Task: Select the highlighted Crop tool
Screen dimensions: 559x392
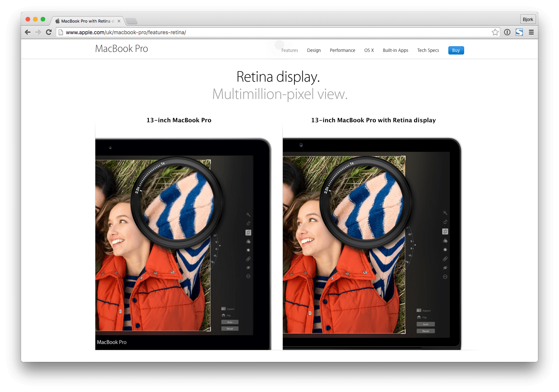Action: (248, 232)
